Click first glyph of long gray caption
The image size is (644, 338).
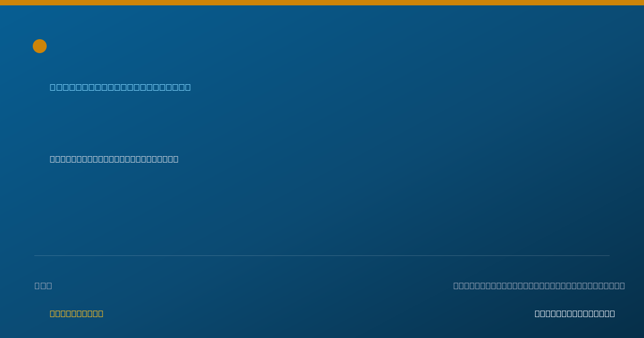(457, 285)
